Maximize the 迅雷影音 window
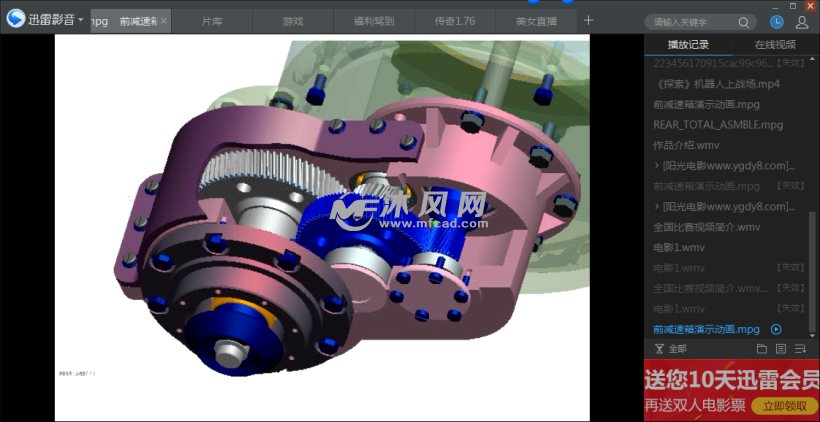This screenshot has width=820, height=422. (793, 6)
